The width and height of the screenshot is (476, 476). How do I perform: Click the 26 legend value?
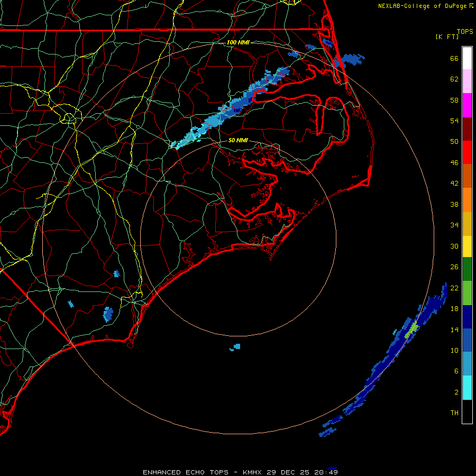454,267
